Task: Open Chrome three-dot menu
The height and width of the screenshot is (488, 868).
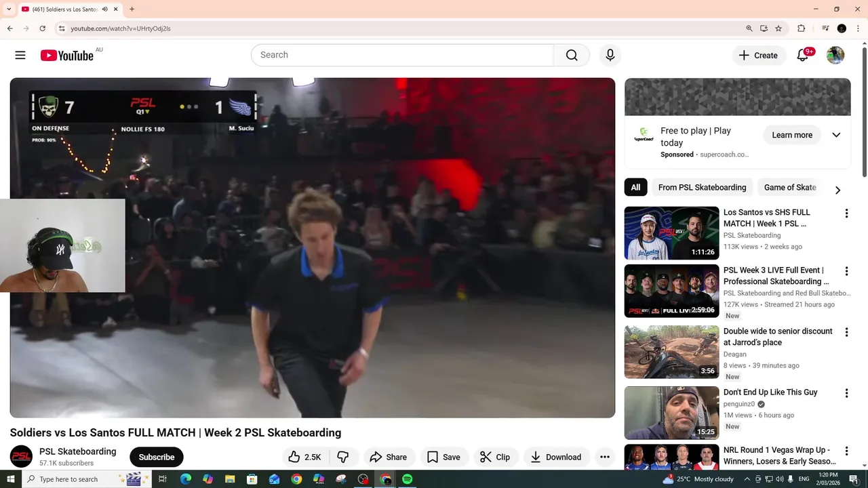Action: pos(858,28)
